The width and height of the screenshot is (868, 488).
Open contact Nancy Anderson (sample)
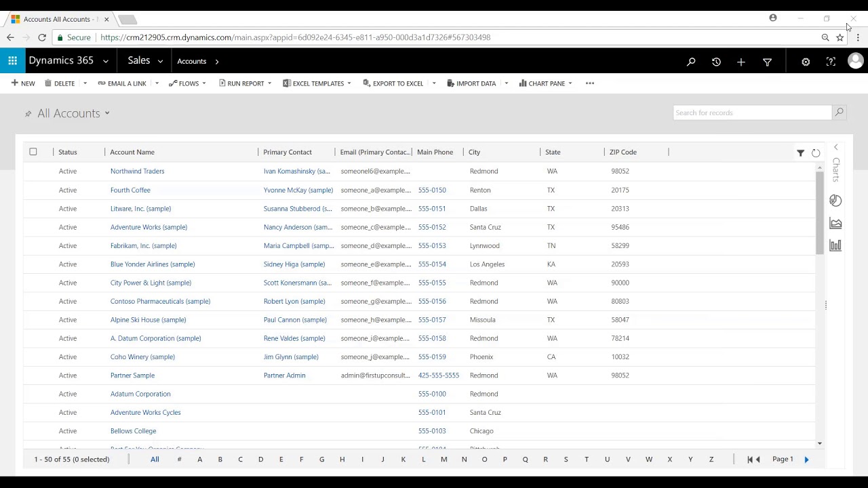(298, 227)
